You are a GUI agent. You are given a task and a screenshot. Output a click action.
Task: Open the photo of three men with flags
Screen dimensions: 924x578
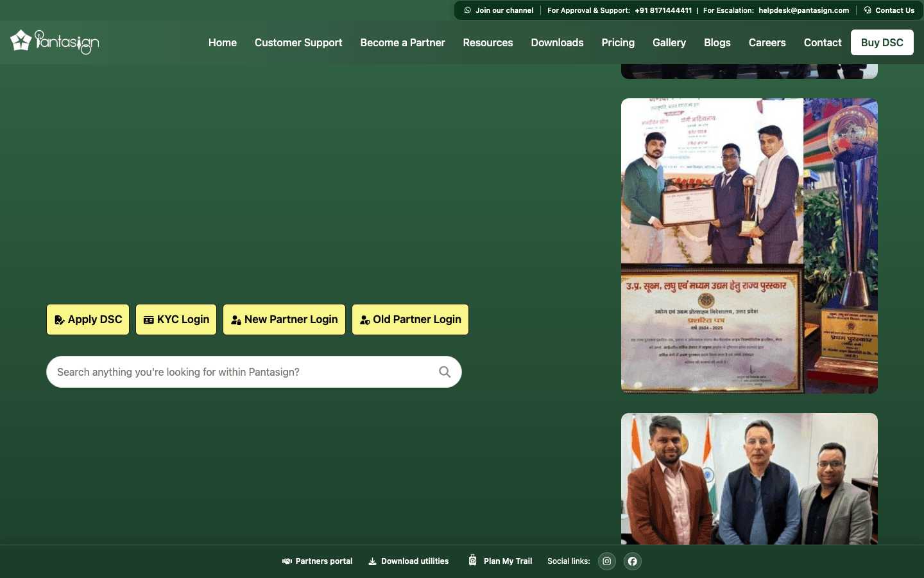(x=749, y=478)
